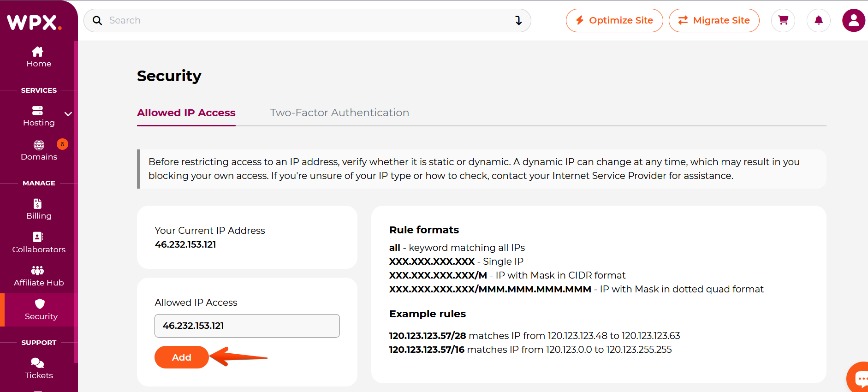Click the Home icon in sidebar
The height and width of the screenshot is (392, 868).
click(x=38, y=52)
